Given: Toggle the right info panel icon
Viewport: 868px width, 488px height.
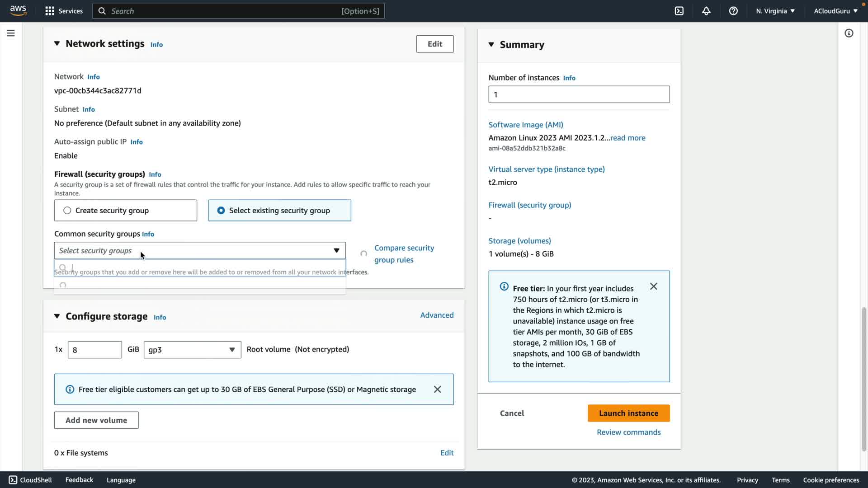Looking at the screenshot, I should (x=849, y=33).
